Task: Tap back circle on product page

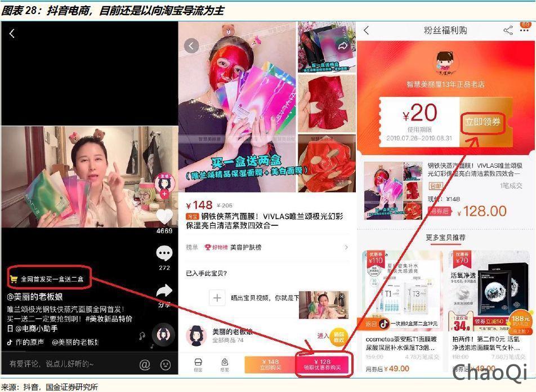Action: point(191,46)
